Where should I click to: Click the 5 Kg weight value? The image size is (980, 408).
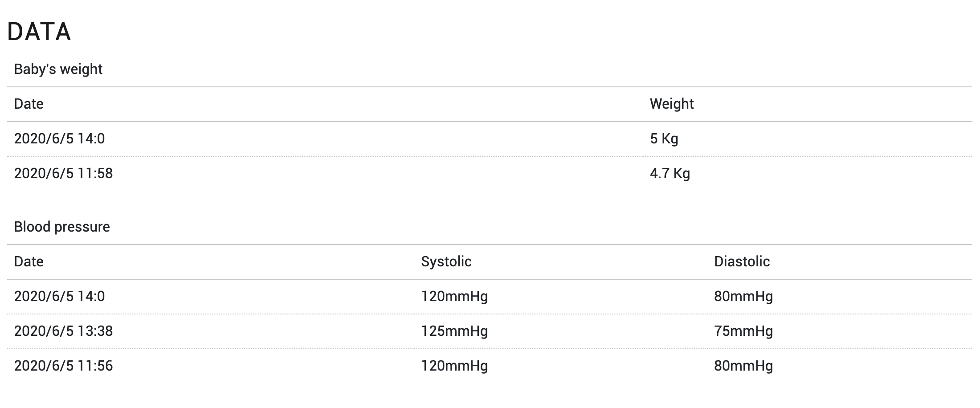(x=664, y=139)
